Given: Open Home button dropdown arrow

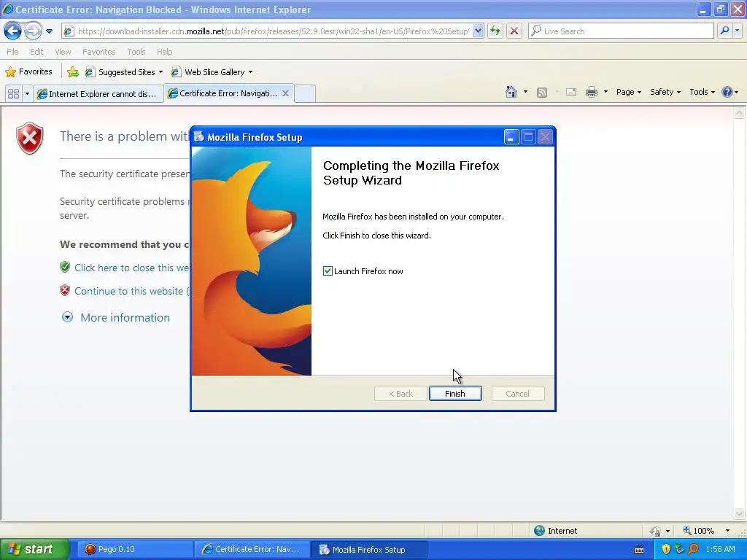Looking at the screenshot, I should [525, 92].
